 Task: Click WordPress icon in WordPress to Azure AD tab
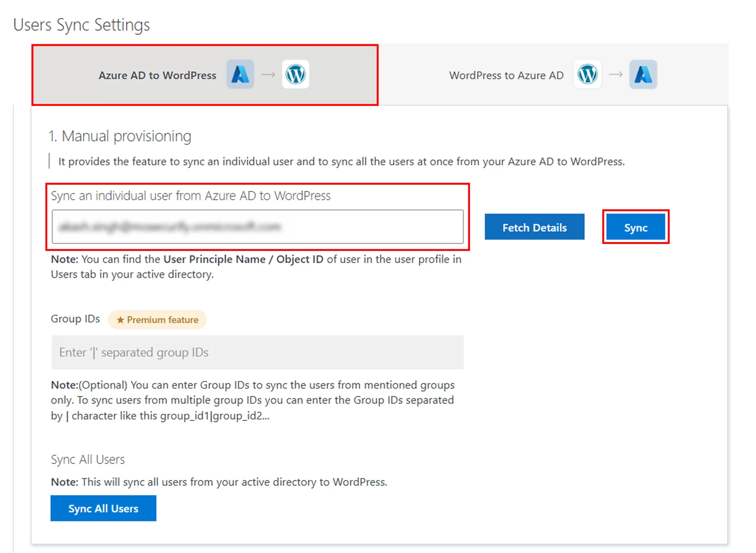(x=588, y=74)
